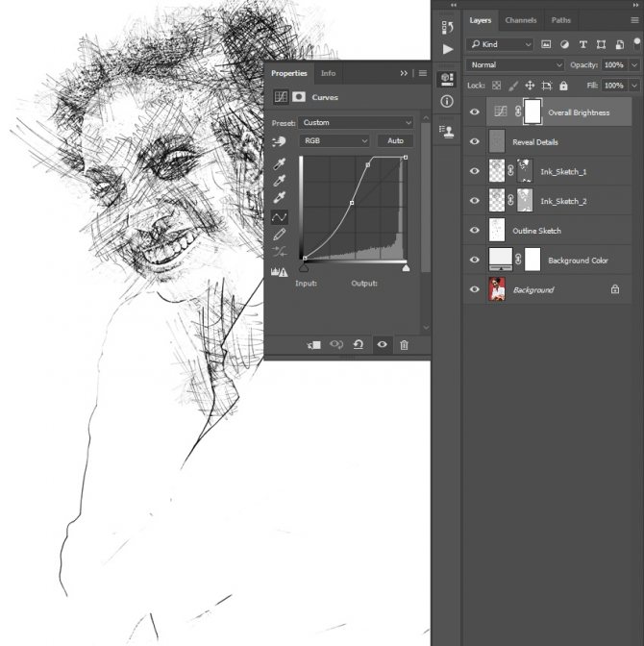Open the Actions play button panel

click(x=447, y=49)
